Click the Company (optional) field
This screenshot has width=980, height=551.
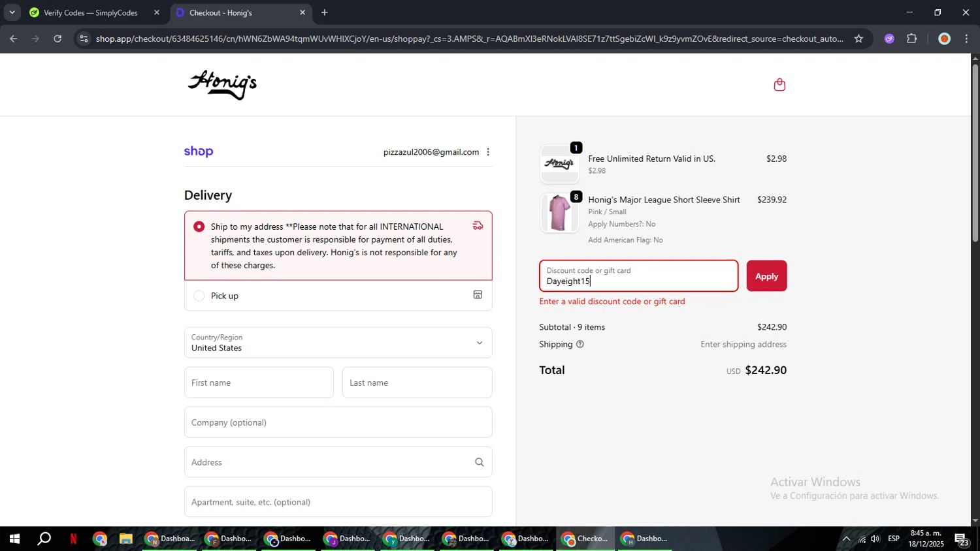[x=338, y=422]
